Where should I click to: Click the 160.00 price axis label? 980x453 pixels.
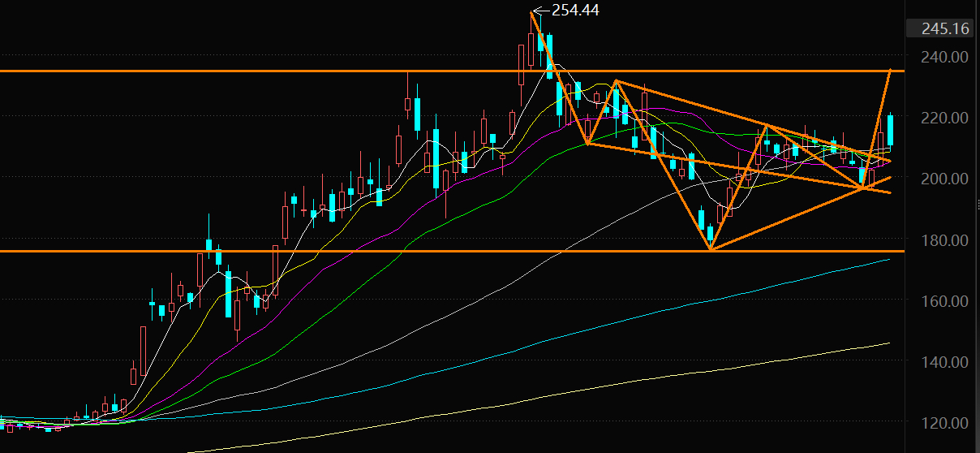945,301
